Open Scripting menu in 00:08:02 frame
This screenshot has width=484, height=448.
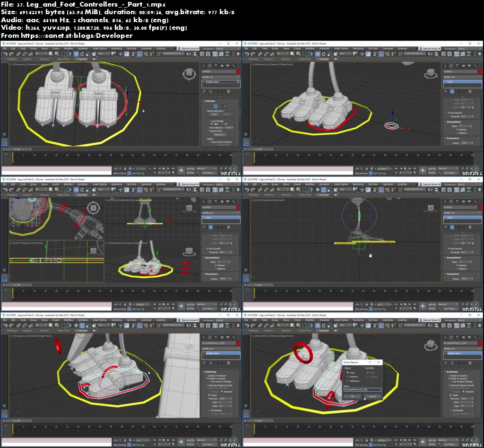402,320
